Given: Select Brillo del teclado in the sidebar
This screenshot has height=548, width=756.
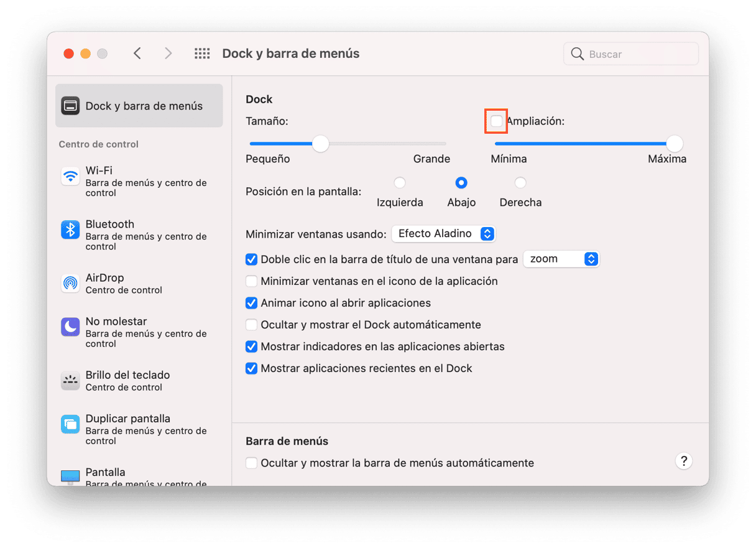Looking at the screenshot, I should (x=139, y=380).
